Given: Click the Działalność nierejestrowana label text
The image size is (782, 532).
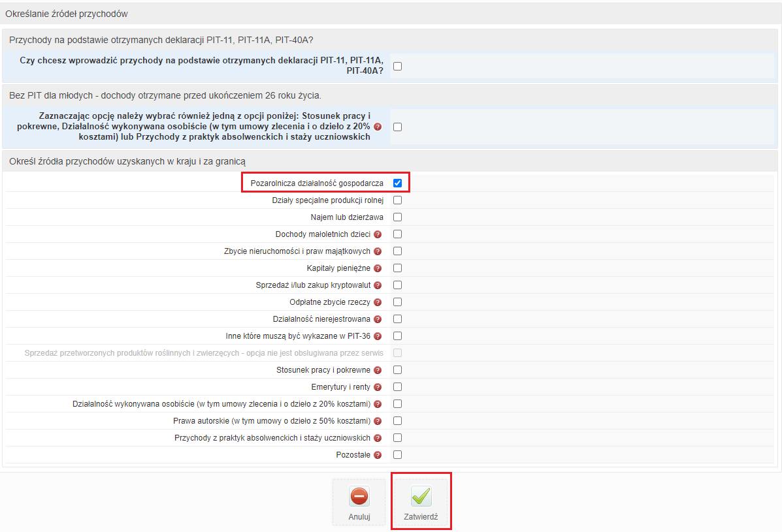Looking at the screenshot, I should 321,319.
